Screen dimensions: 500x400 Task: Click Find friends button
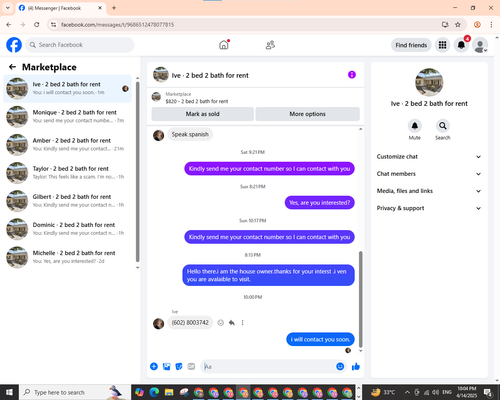point(411,45)
